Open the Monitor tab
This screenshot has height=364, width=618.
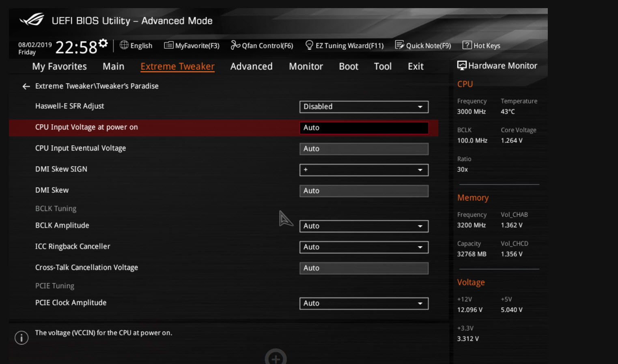pyautogui.click(x=306, y=66)
